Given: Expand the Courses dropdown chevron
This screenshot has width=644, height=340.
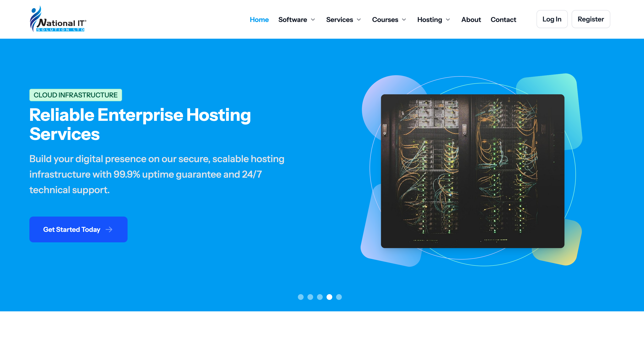Looking at the screenshot, I should 404,20.
